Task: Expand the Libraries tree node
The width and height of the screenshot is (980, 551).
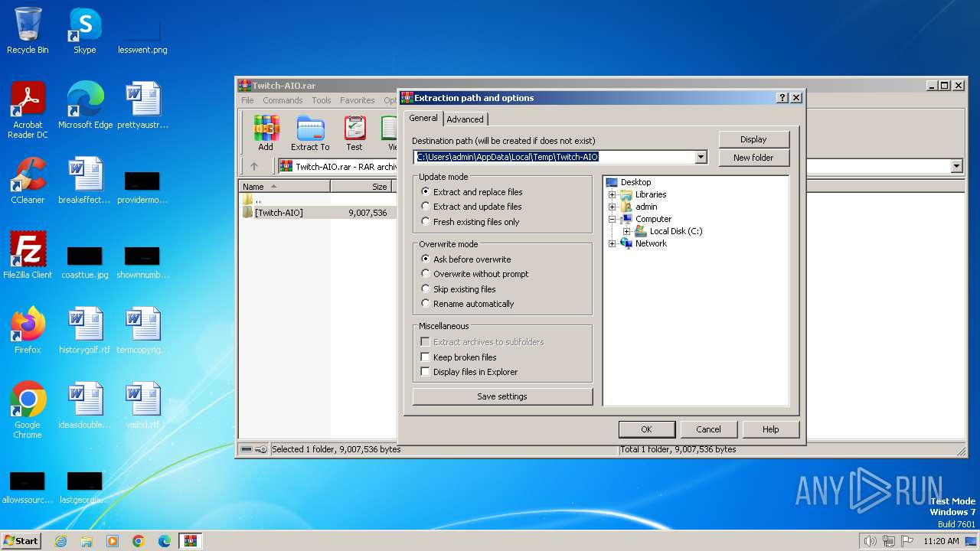Action: [x=612, y=194]
